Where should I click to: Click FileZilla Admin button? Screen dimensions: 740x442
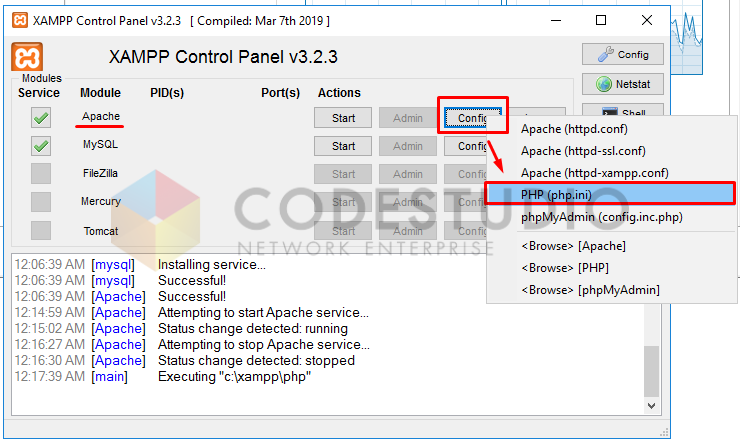tap(408, 174)
